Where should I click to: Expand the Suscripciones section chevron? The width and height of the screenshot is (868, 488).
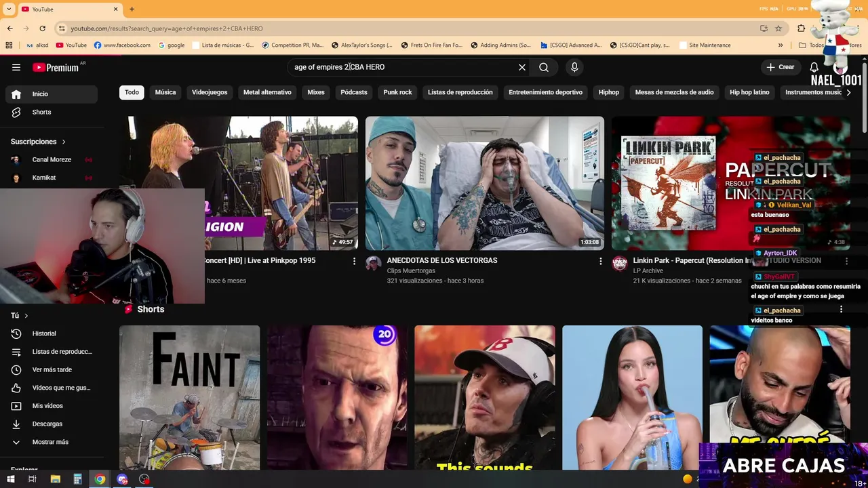click(x=64, y=142)
